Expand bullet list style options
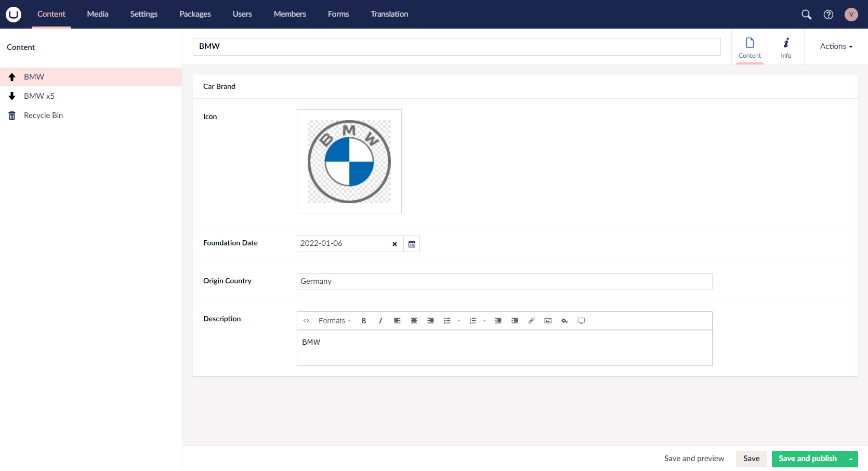Viewport: 868px width, 471px height. 459,321
